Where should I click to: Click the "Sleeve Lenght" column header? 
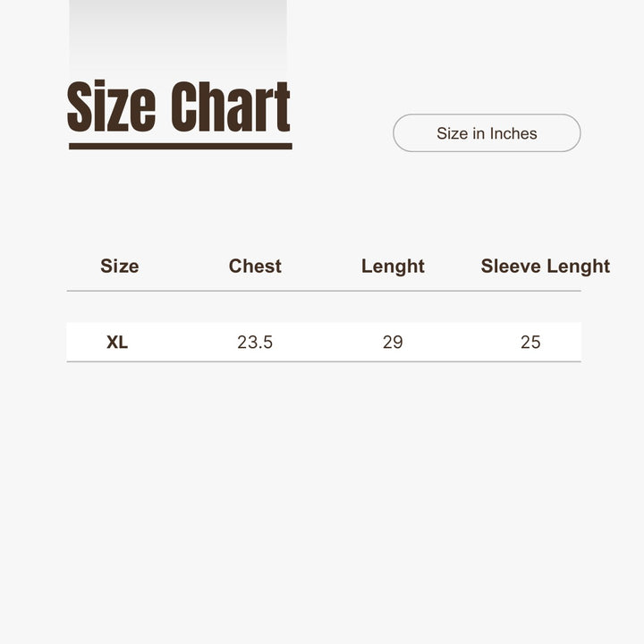pos(545,266)
